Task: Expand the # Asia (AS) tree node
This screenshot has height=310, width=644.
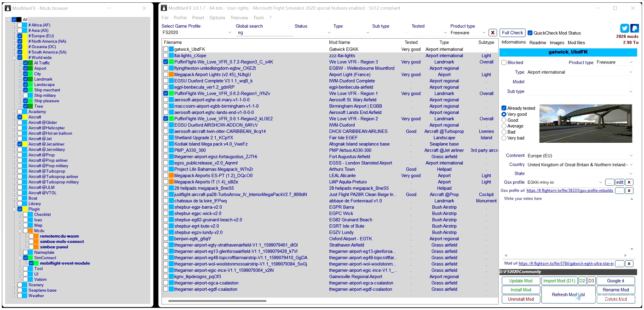Action: (x=14, y=30)
